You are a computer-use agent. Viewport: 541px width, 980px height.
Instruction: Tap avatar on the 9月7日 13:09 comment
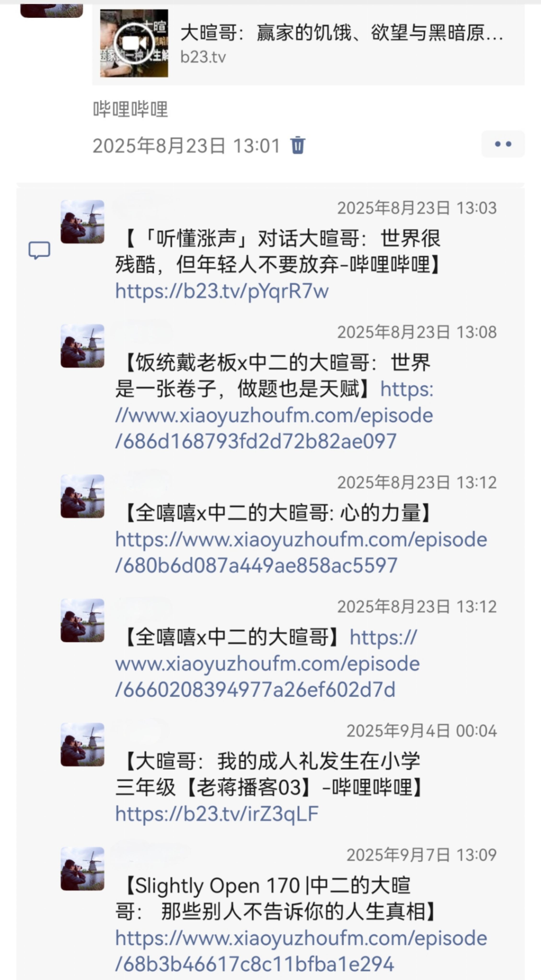pos(82,869)
